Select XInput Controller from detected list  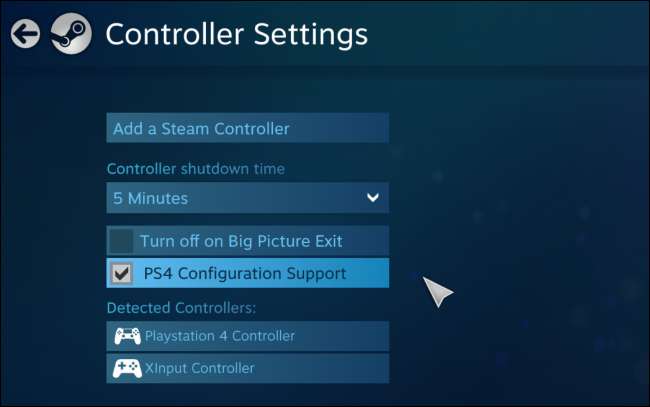pos(247,368)
